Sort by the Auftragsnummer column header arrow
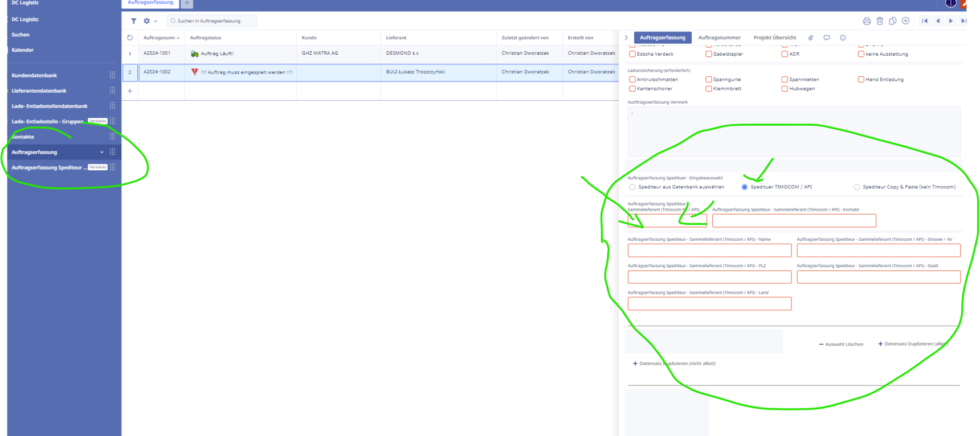Image resolution: width=980 pixels, height=436 pixels. (178, 38)
